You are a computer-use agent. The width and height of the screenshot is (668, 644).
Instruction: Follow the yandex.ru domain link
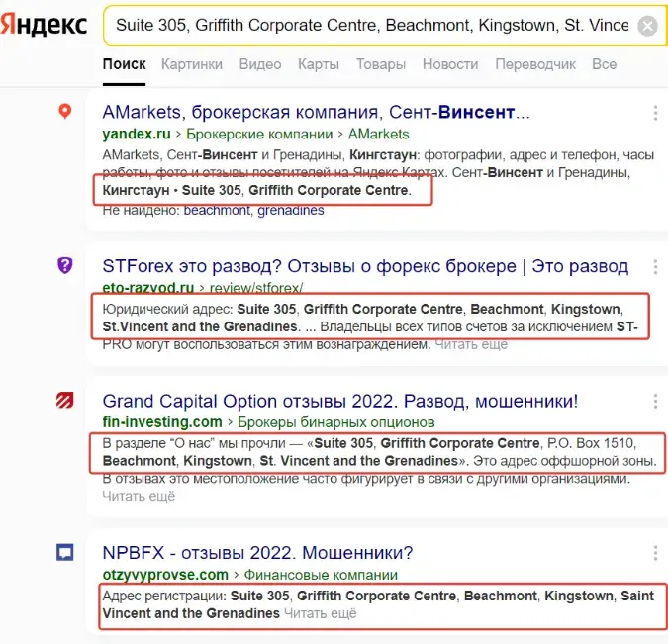click(x=137, y=135)
